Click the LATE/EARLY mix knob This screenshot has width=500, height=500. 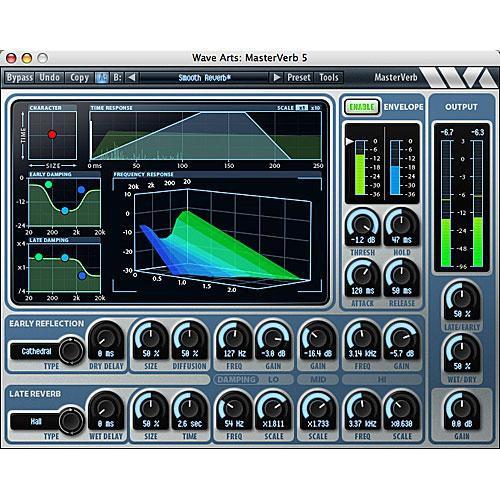(462, 300)
